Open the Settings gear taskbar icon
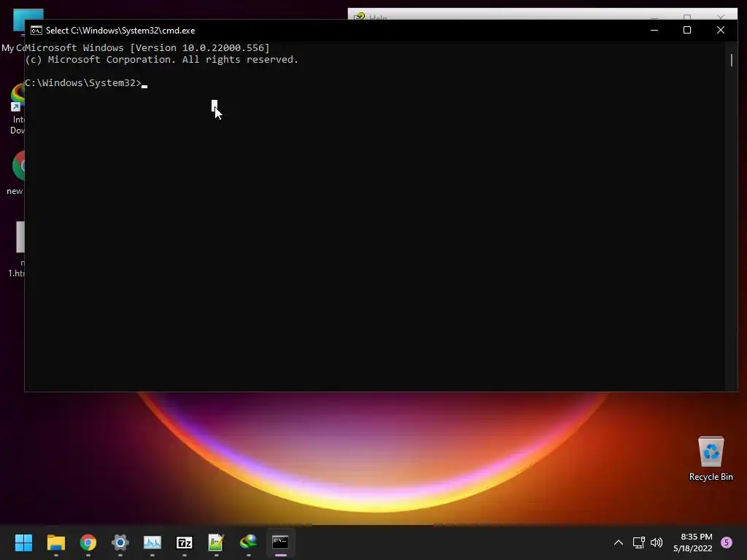The image size is (747, 560). tap(120, 542)
